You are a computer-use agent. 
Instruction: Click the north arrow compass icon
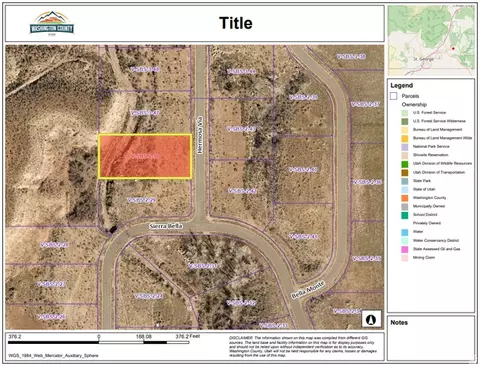coord(371,319)
